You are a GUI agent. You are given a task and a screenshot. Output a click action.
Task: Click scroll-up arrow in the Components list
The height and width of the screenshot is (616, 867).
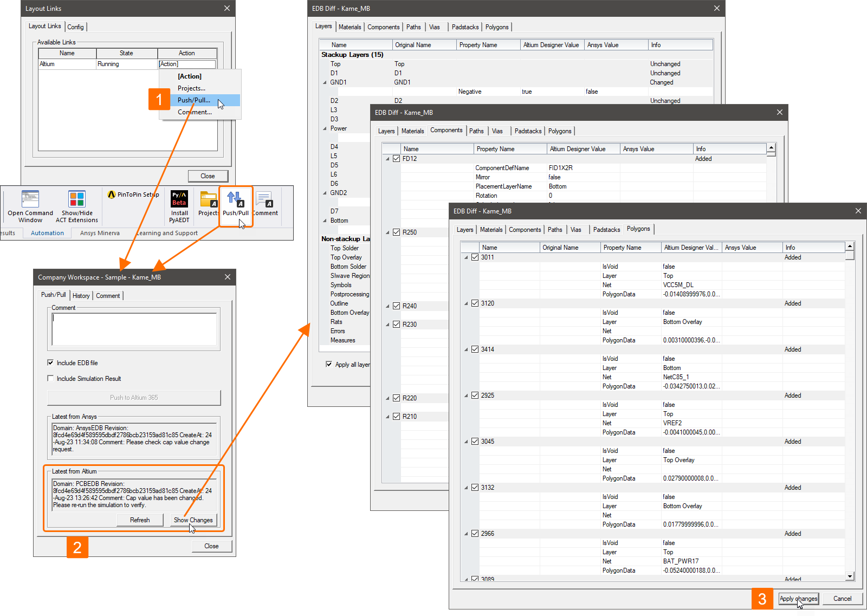[771, 148]
